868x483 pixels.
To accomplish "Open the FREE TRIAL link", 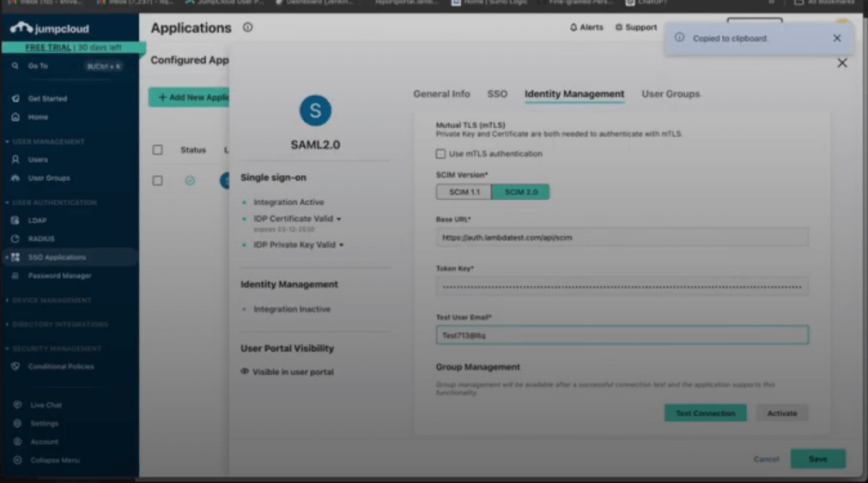I will (x=48, y=47).
